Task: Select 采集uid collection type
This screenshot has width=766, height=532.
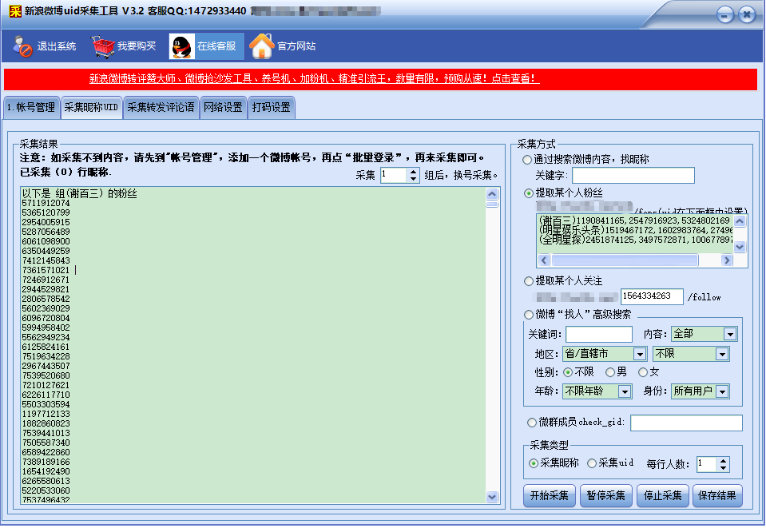Action: 592,463
